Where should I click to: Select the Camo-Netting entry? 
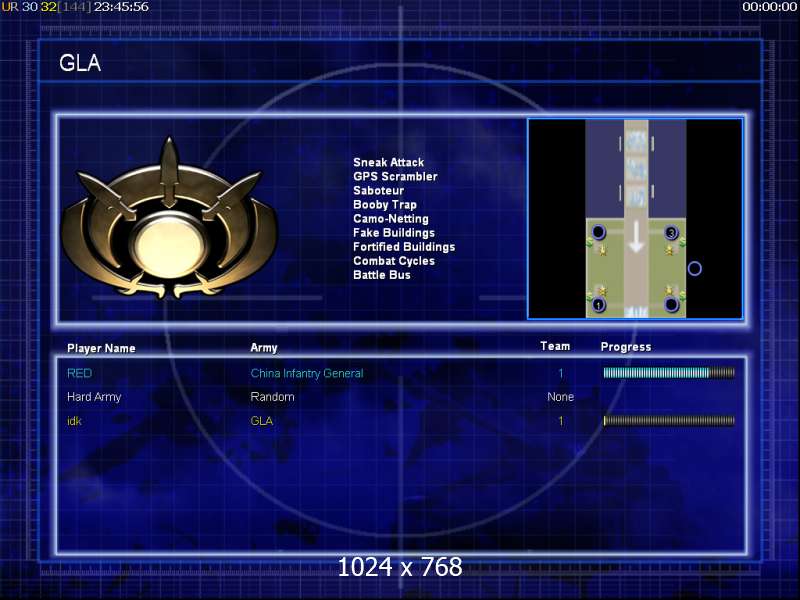[x=391, y=219]
